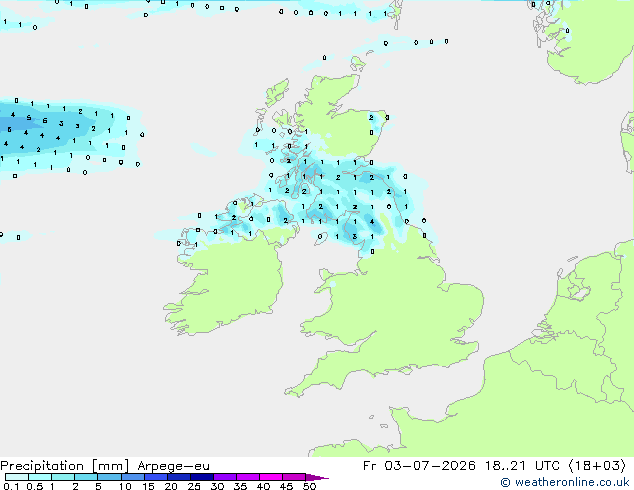This screenshot has height=490, width=634.
Task: Choose the legend swatch between 15 and 20
Action: click(x=156, y=477)
